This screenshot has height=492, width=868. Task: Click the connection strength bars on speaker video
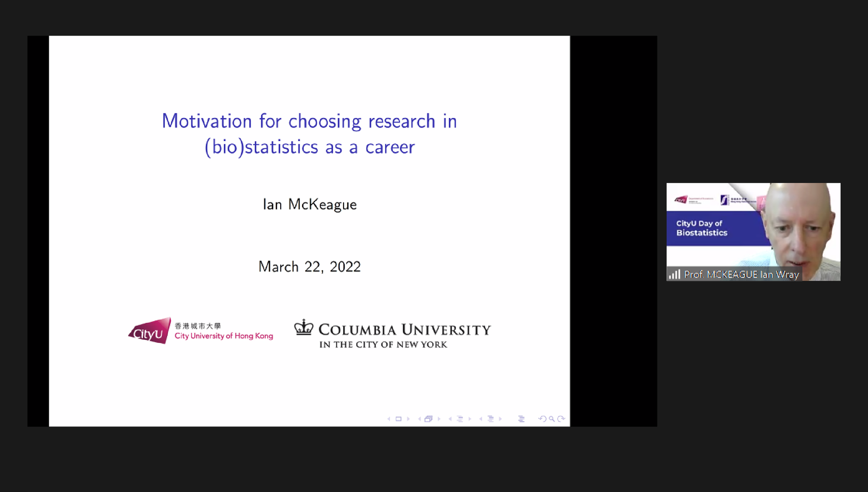tap(674, 274)
